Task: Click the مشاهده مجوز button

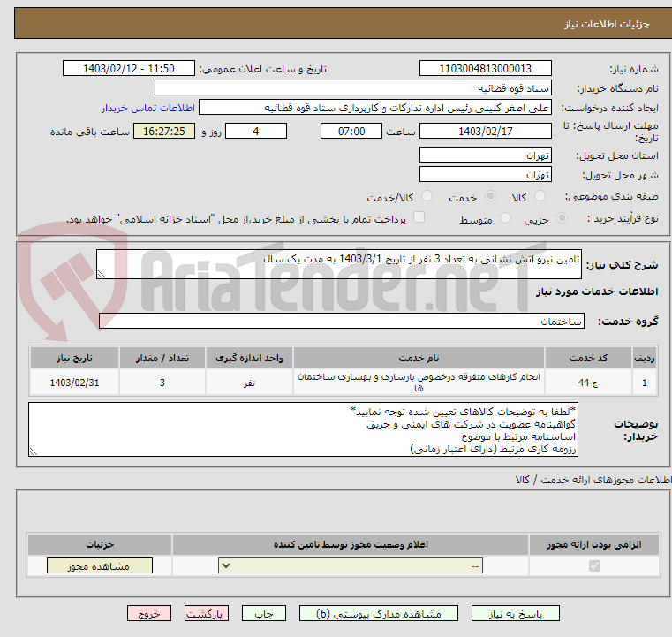Action: [x=100, y=565]
